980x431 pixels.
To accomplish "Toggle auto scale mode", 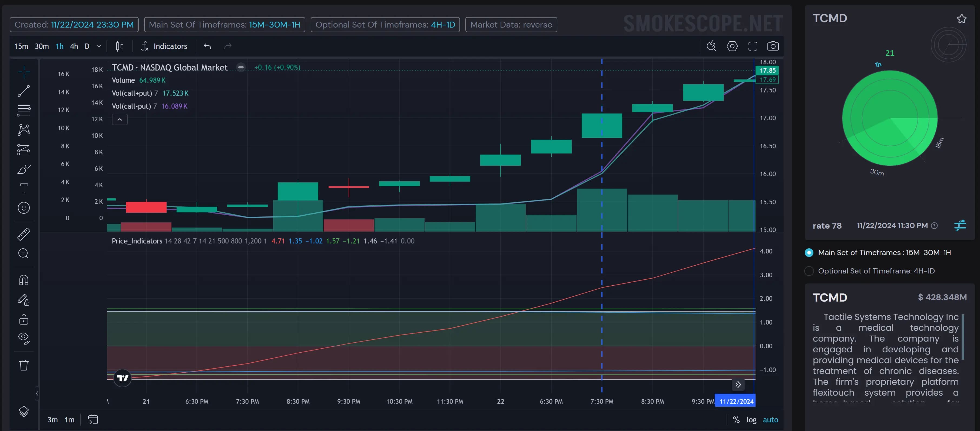I will 770,420.
